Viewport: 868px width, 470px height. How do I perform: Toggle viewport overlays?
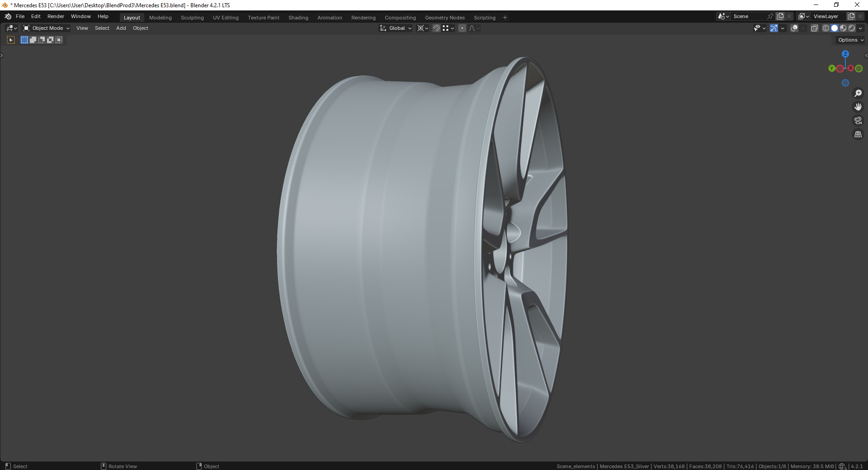(x=794, y=28)
